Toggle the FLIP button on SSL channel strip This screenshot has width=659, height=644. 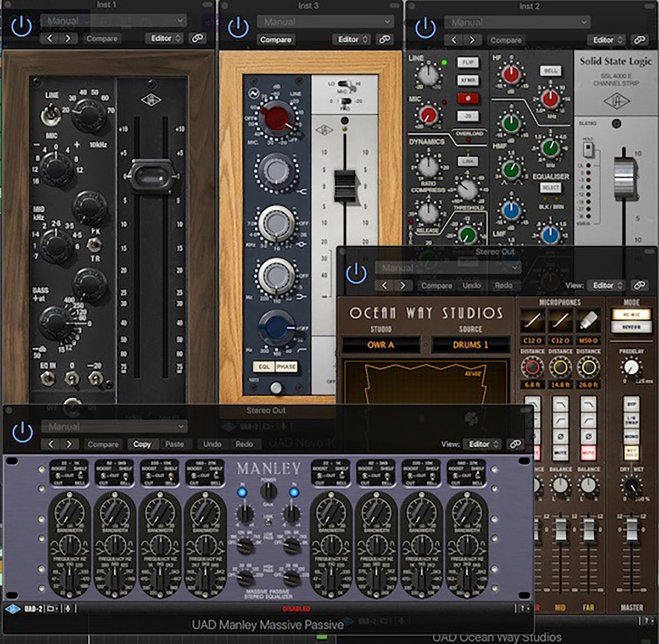point(468,63)
